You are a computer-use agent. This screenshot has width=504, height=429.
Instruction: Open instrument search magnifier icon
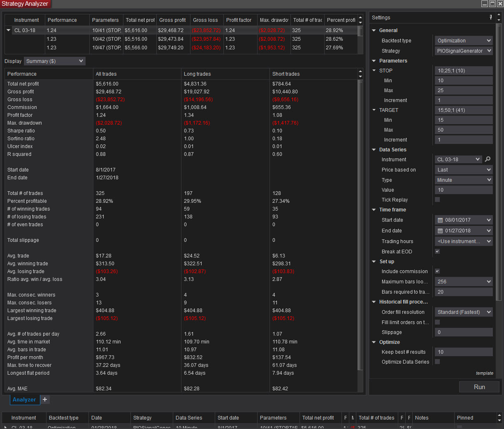point(488,159)
